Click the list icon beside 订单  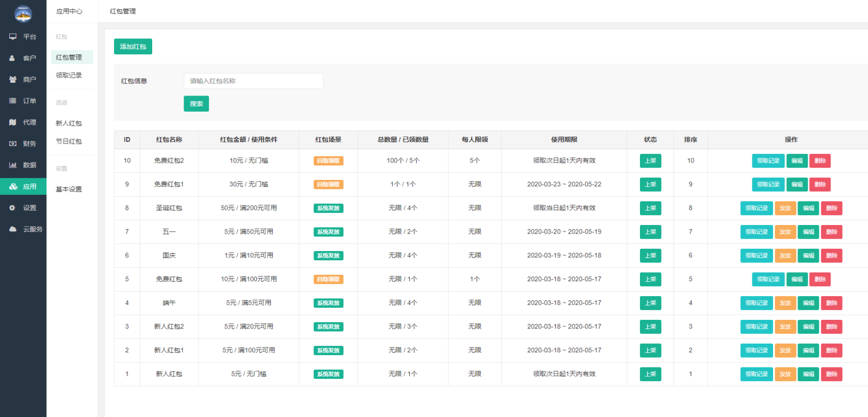(13, 101)
